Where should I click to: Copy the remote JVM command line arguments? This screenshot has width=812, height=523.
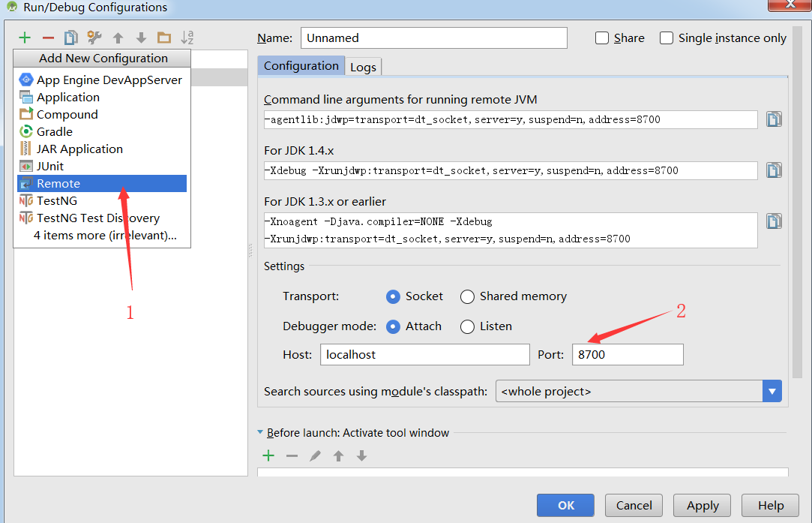774,119
